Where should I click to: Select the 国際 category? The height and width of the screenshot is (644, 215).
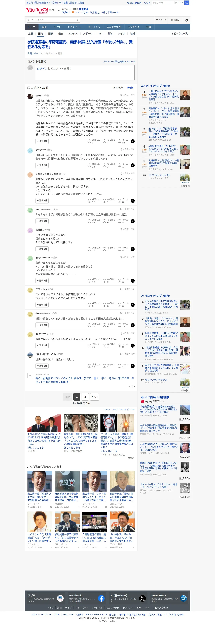coord(51,33)
